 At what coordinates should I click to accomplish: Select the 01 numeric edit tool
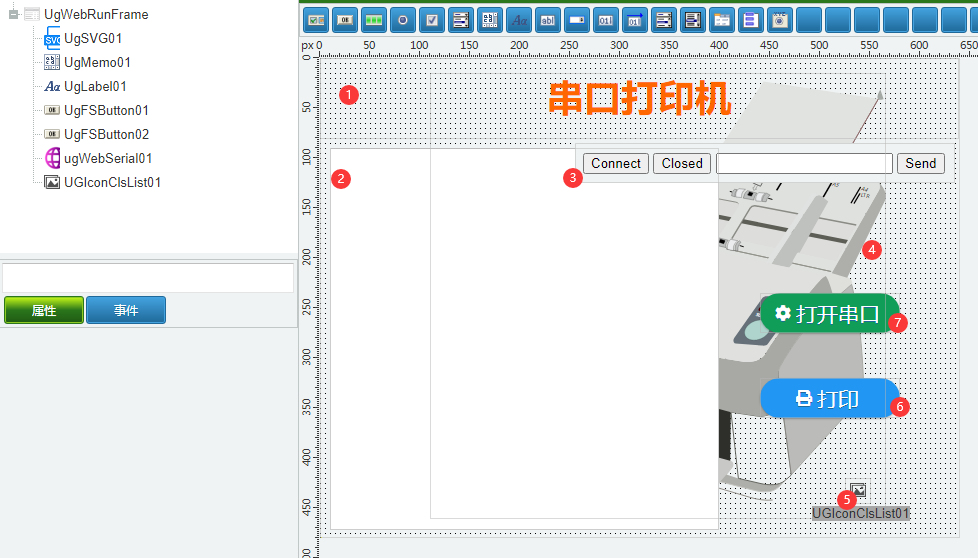(x=606, y=21)
